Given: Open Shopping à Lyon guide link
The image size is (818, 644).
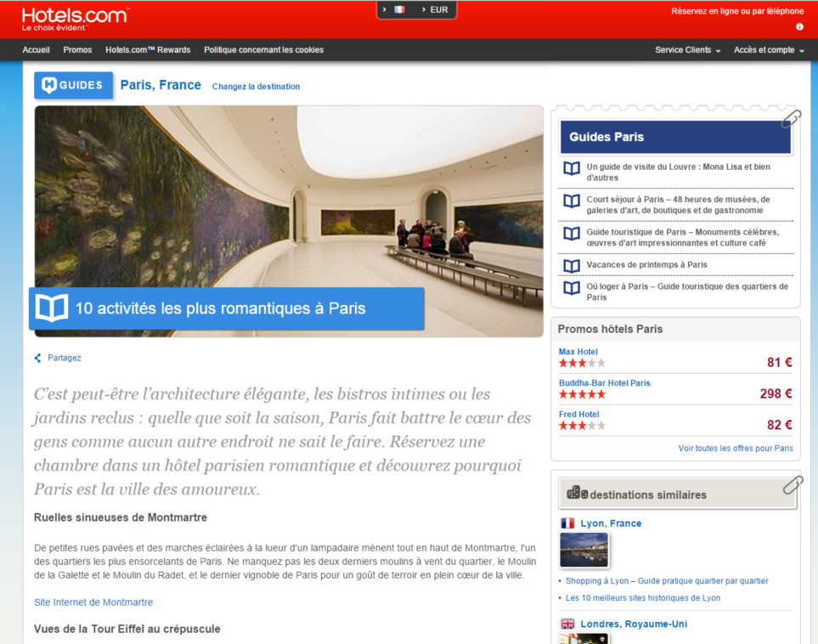Looking at the screenshot, I should click(667, 581).
